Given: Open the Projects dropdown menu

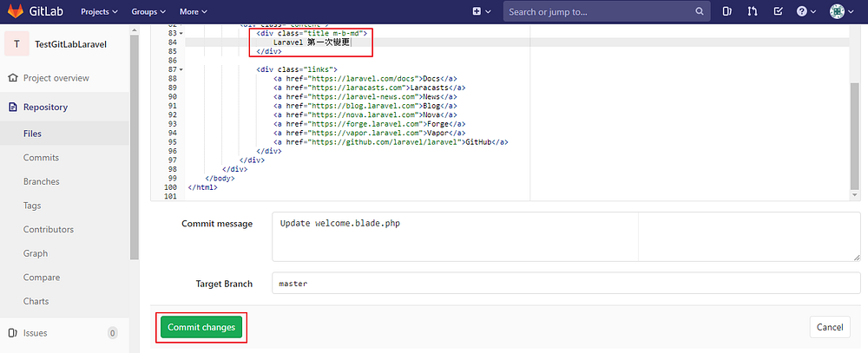Looking at the screenshot, I should 99,11.
